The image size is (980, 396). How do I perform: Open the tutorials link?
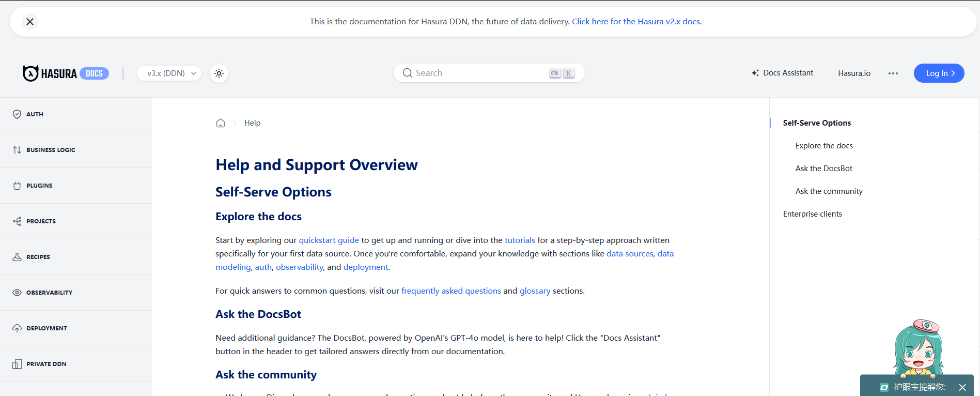(520, 240)
